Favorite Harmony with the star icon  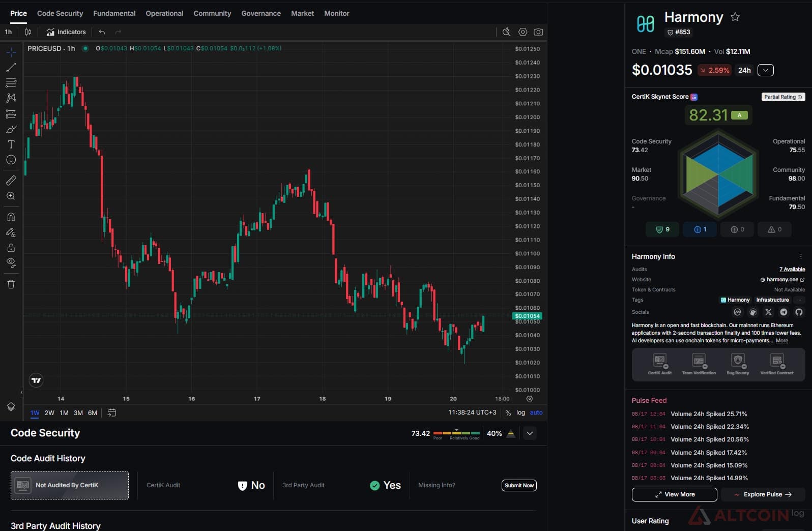point(735,17)
